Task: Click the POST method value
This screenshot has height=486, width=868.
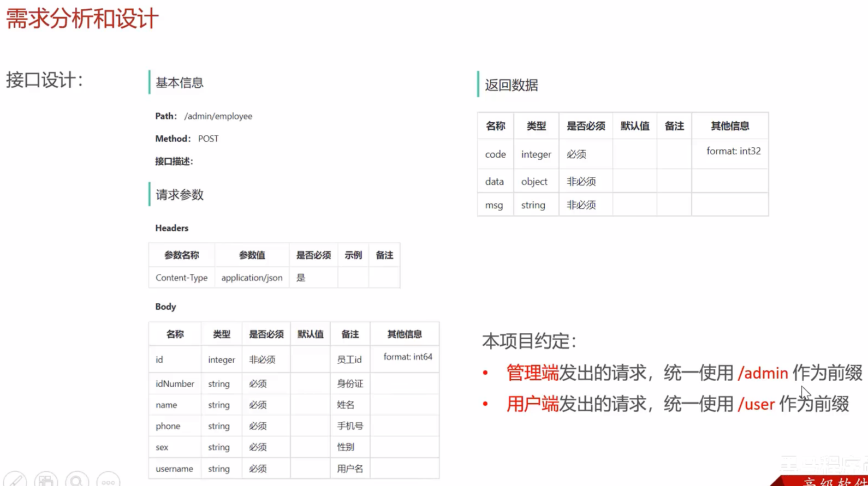Action: tap(208, 139)
